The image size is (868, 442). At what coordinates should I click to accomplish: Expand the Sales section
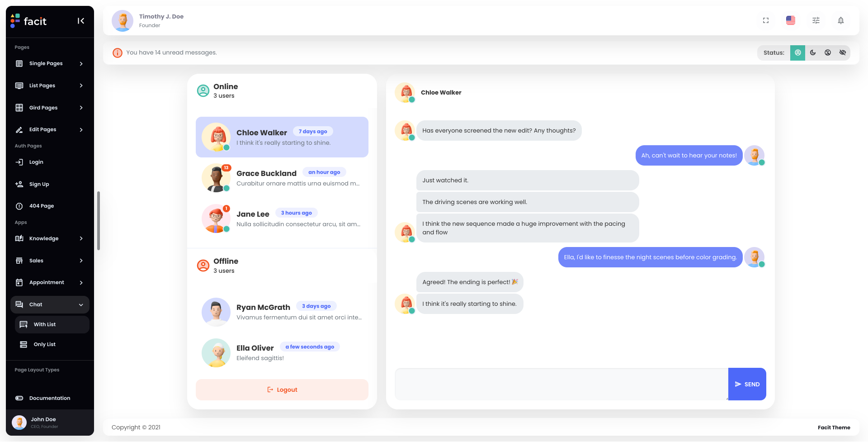point(50,261)
